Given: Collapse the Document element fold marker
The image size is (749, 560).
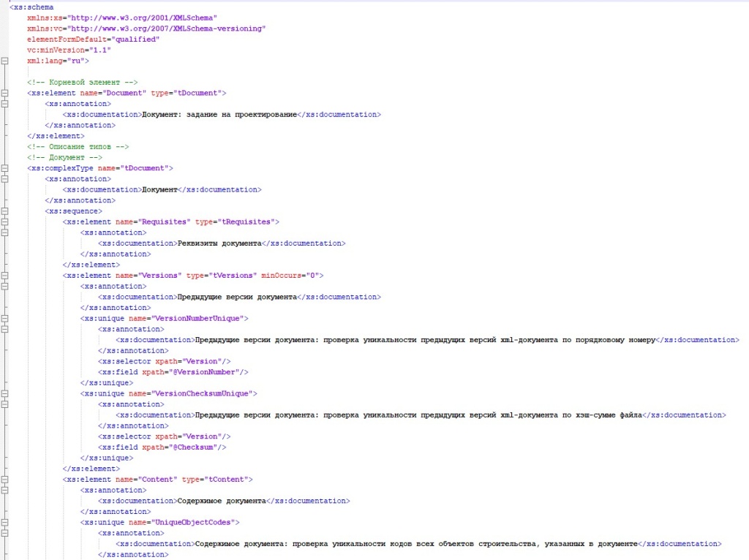Looking at the screenshot, I should coord(5,94).
